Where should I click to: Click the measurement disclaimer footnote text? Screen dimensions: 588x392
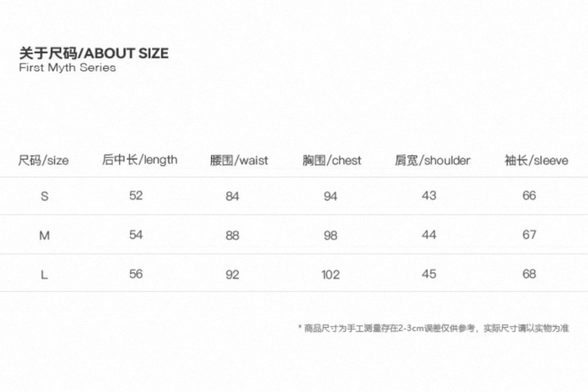pyautogui.click(x=433, y=328)
